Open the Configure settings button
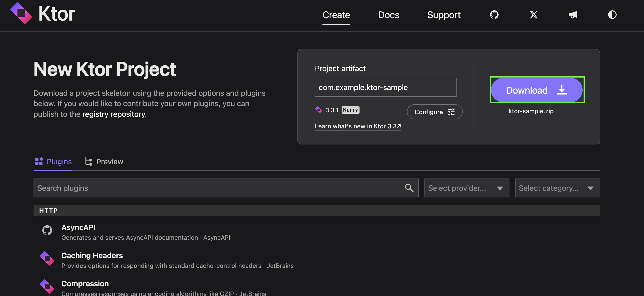Screen dimensions: 644x296 tap(435, 112)
